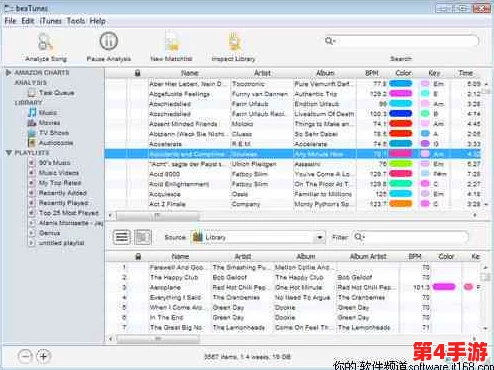Select The Happy Club row in lower table
494x370 pixels.
click(294, 277)
